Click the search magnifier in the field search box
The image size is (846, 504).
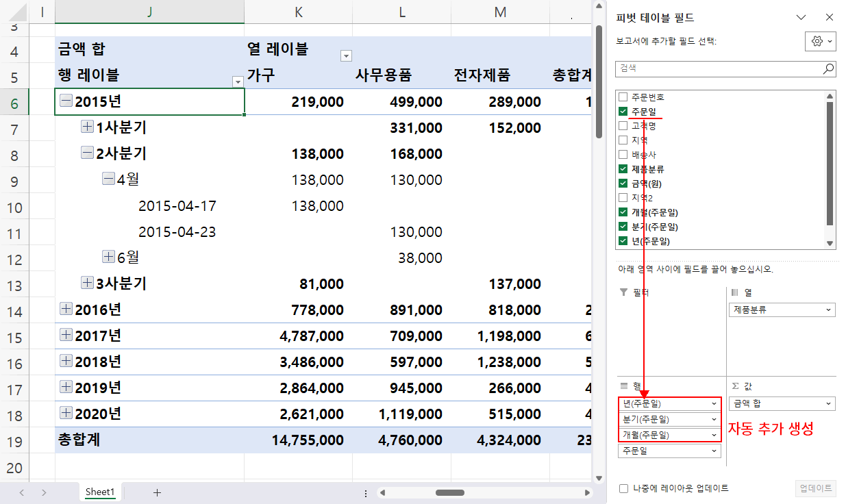[828, 68]
